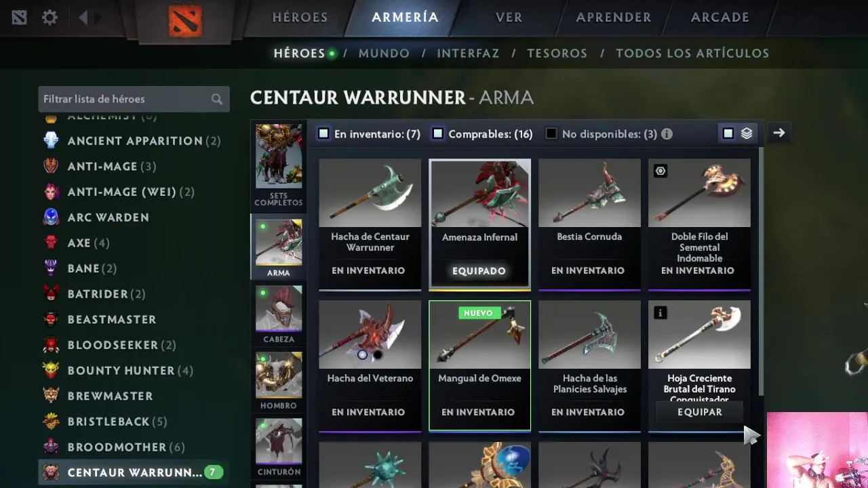Image resolution: width=868 pixels, height=488 pixels.
Task: Toggle the No disponibles checkbox
Action: pyautogui.click(x=551, y=134)
